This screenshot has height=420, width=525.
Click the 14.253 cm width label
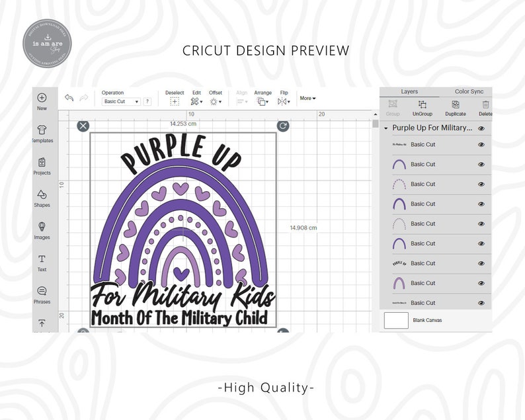[x=183, y=124]
